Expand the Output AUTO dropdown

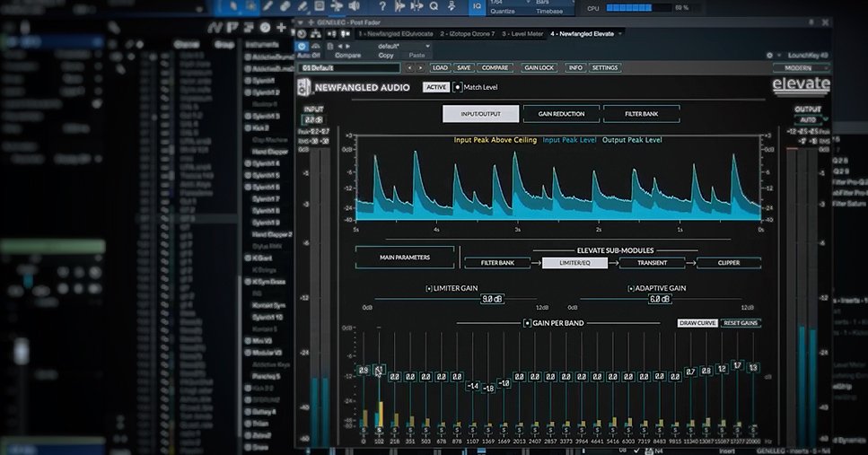(808, 119)
